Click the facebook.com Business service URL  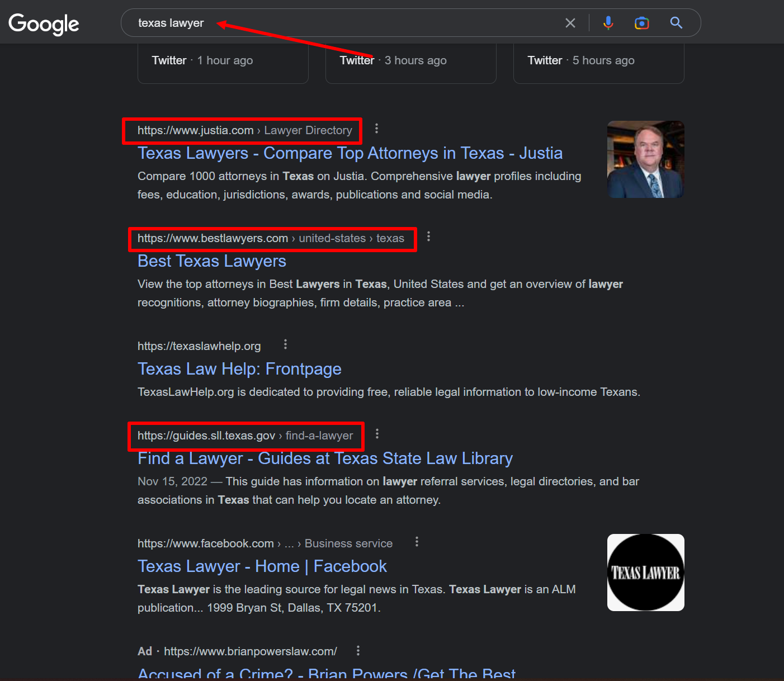(265, 543)
